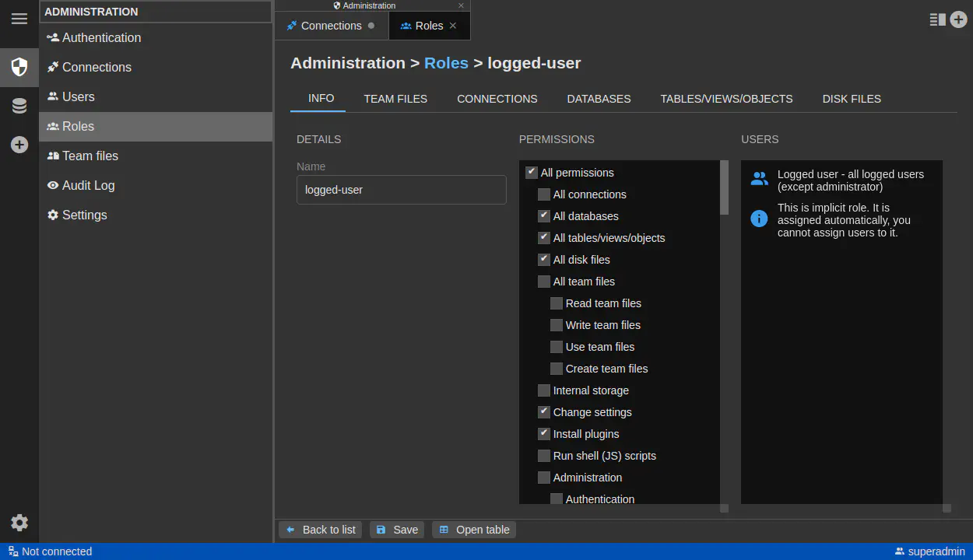Open the hamburger menu icon

pyautogui.click(x=19, y=19)
